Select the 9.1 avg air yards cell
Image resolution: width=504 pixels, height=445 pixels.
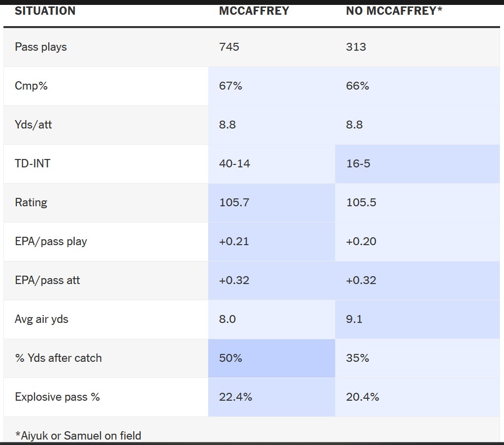click(x=354, y=319)
